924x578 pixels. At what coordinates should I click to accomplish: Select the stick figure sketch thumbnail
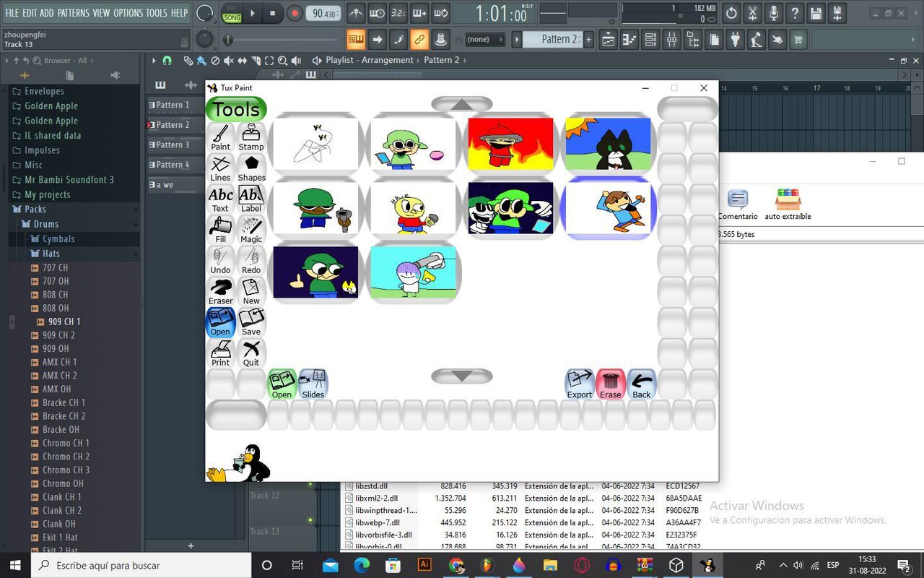pyautogui.click(x=315, y=144)
